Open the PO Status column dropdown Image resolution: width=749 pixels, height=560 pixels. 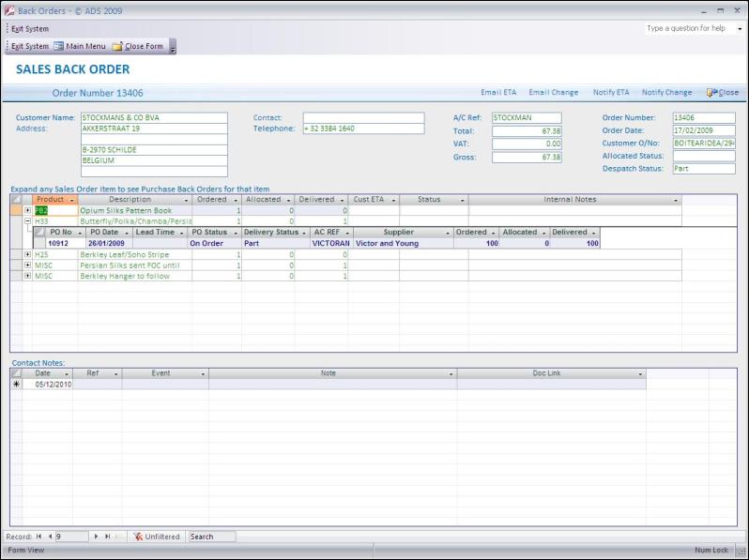click(x=236, y=233)
